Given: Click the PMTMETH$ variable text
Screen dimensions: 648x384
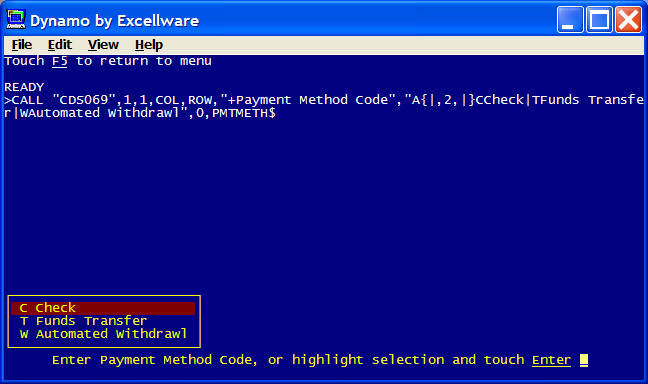Looking at the screenshot, I should click(x=243, y=113).
